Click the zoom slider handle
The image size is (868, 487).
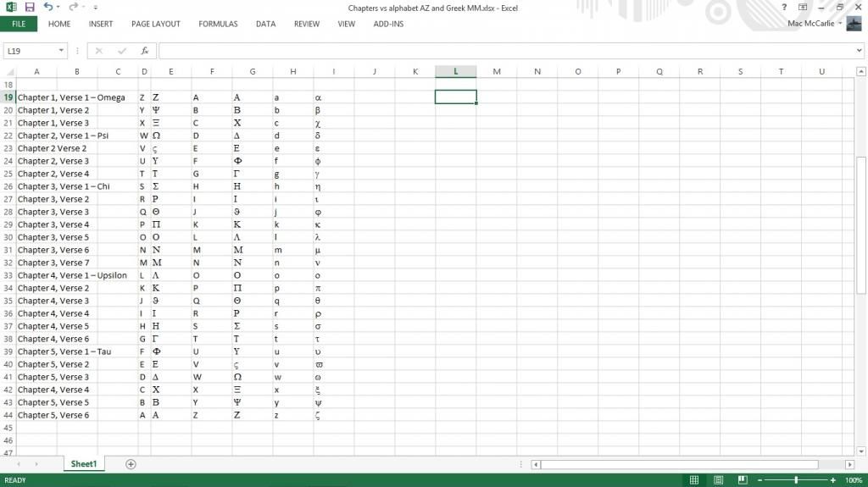796,480
